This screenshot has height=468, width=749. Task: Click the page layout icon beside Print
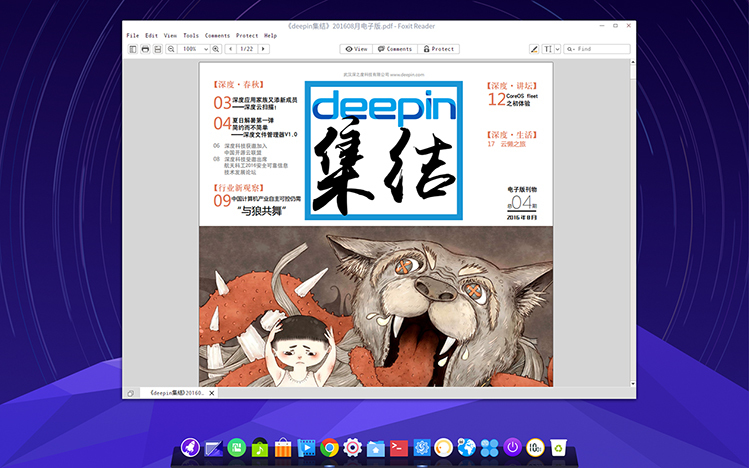pyautogui.click(x=158, y=49)
